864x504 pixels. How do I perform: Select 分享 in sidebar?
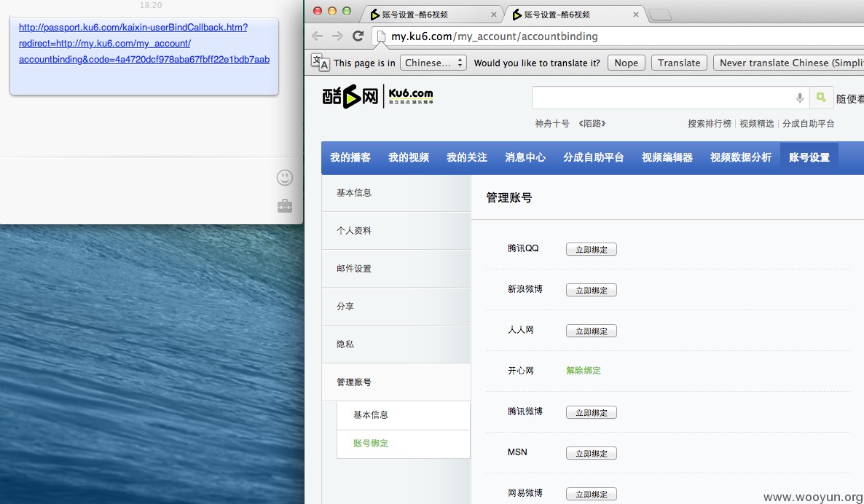pos(396,306)
